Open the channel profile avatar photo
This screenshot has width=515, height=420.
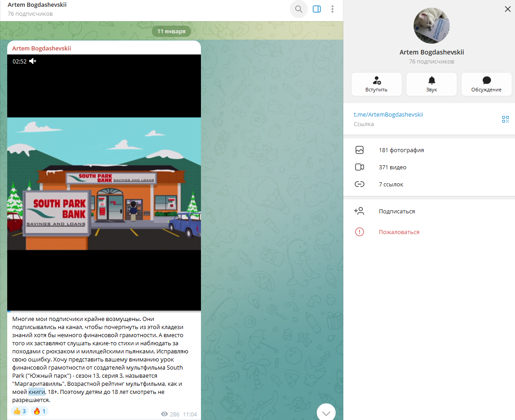click(431, 26)
